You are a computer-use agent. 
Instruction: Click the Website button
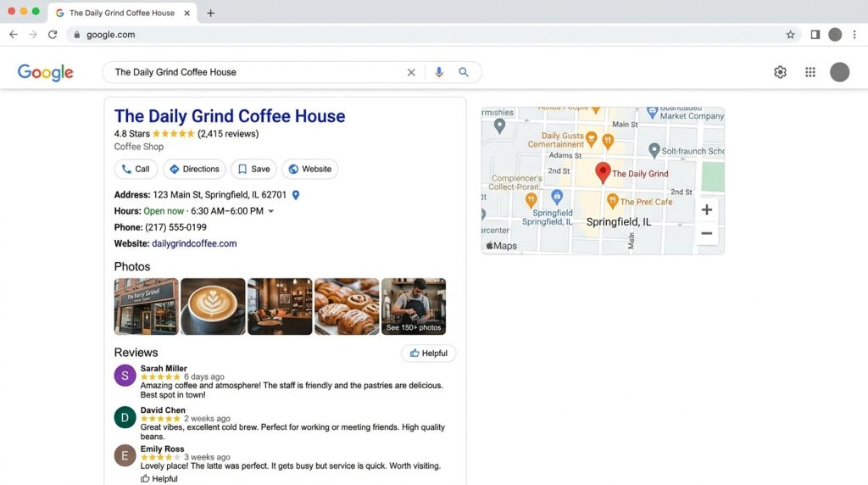[x=309, y=169]
